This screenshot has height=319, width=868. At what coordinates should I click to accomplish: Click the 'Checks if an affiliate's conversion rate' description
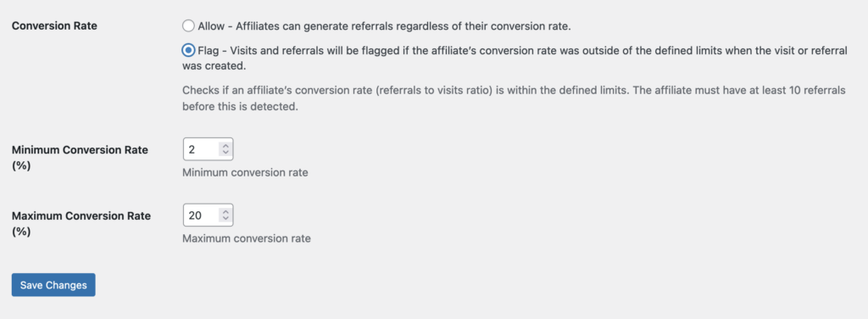(514, 98)
